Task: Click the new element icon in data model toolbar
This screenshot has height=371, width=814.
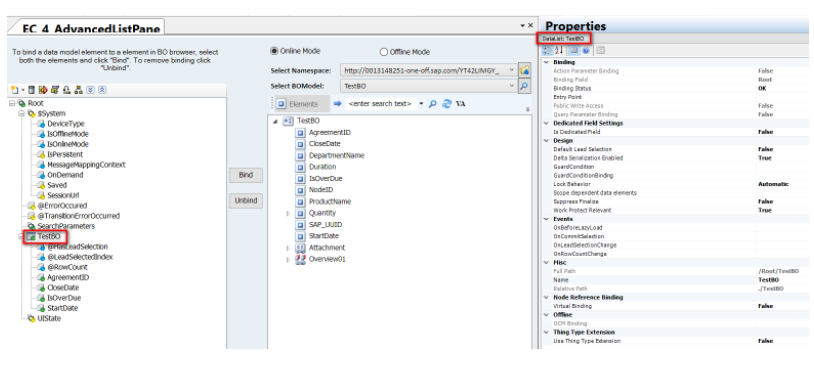Action: click(14, 90)
